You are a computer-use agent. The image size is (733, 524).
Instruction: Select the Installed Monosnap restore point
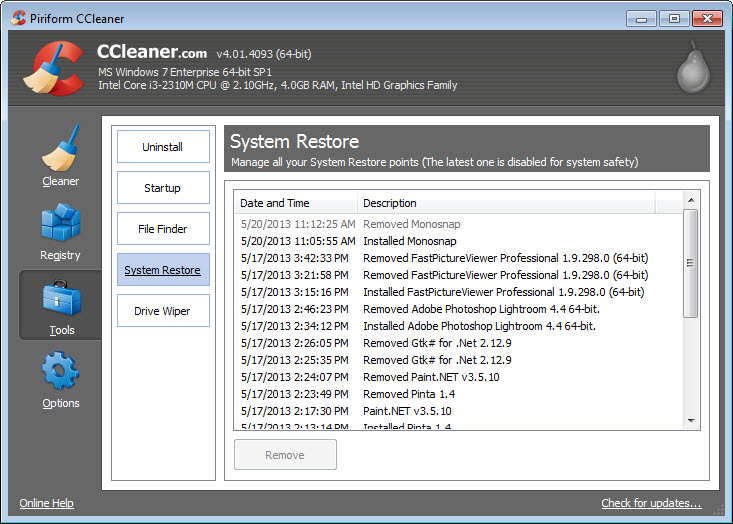tap(458, 241)
